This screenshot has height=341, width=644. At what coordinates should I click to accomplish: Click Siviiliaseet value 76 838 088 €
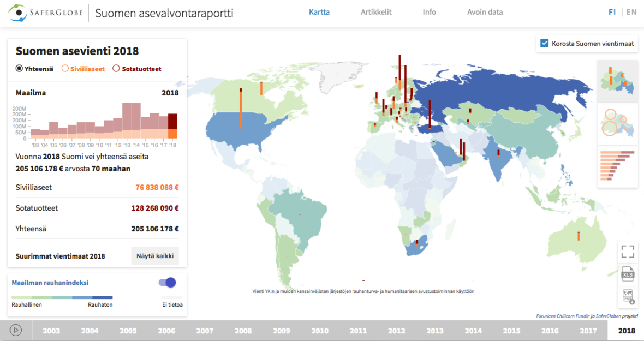(x=157, y=187)
